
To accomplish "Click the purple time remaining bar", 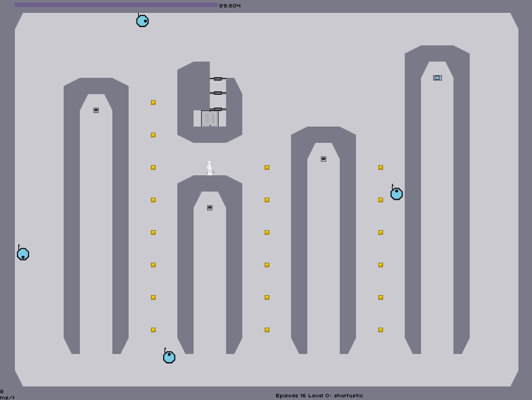I will (116, 5).
